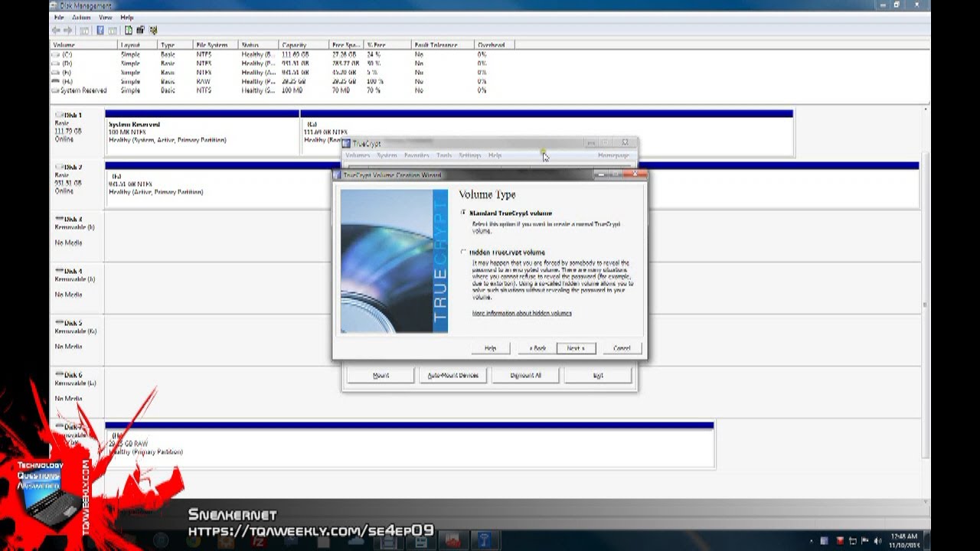Viewport: 980px width, 551px height.
Task: Open Favorites menu in TrueCrypt window
Action: coord(416,155)
